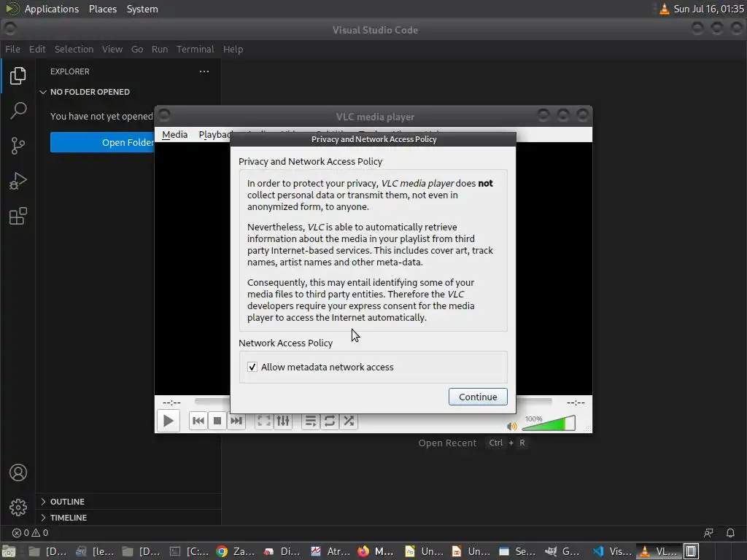The image size is (747, 560).
Task: Open the Manage gear in VS Code
Action: pyautogui.click(x=18, y=507)
